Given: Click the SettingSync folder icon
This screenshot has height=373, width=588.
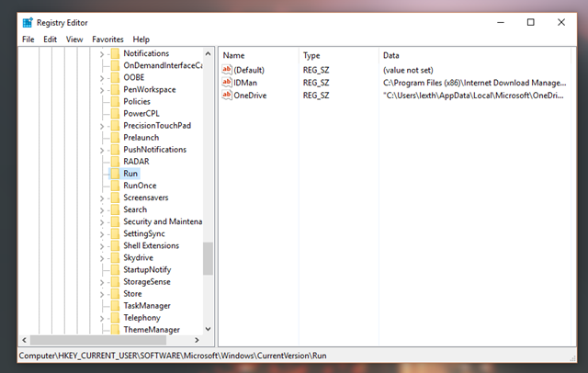Looking at the screenshot, I should coord(115,233).
